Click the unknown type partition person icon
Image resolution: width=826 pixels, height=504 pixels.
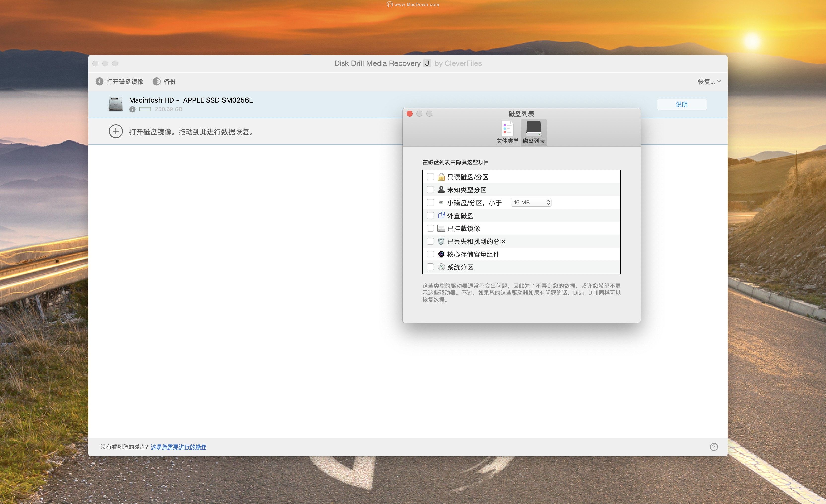(x=441, y=189)
